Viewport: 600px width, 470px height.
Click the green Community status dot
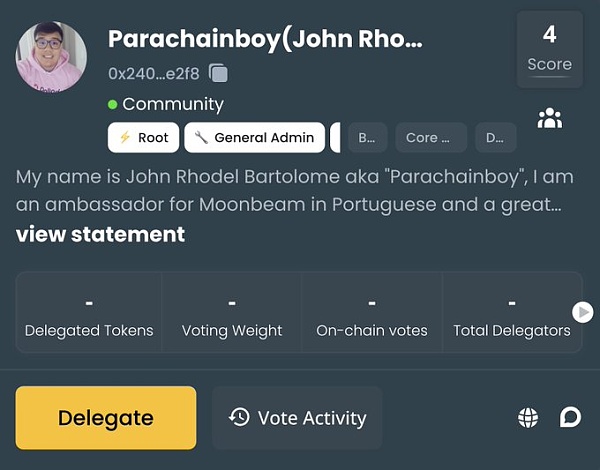coord(113,104)
